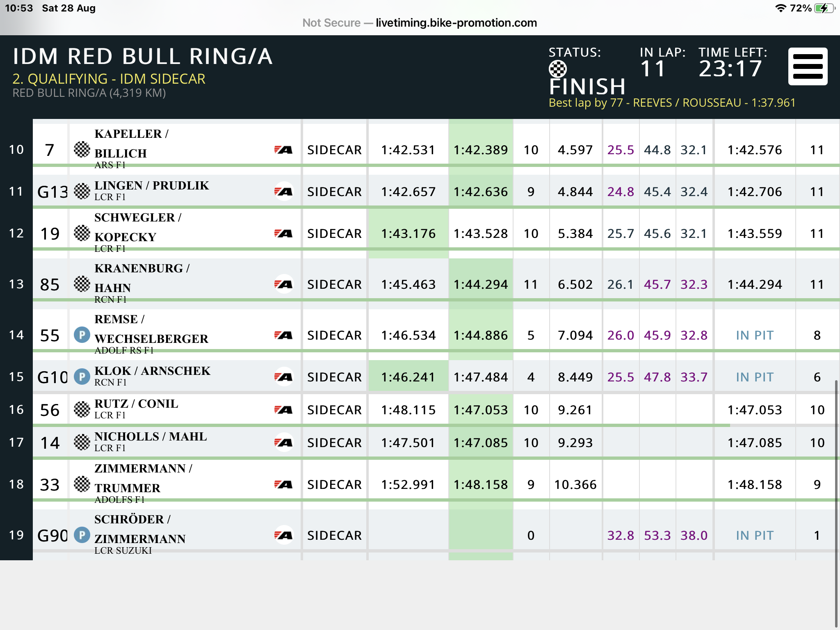
Task: Open the hamburger menu button
Action: coord(808,66)
